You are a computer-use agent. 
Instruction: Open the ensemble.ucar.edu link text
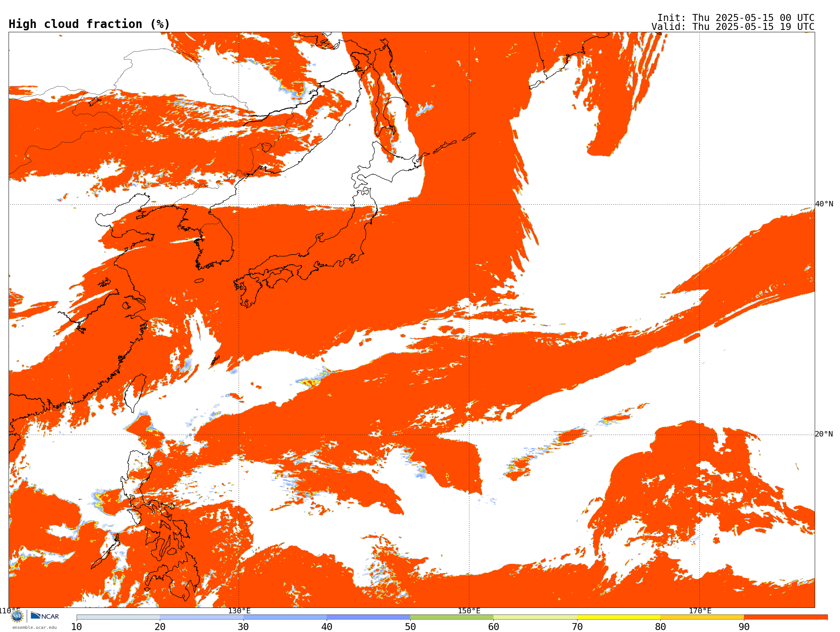pos(34,627)
